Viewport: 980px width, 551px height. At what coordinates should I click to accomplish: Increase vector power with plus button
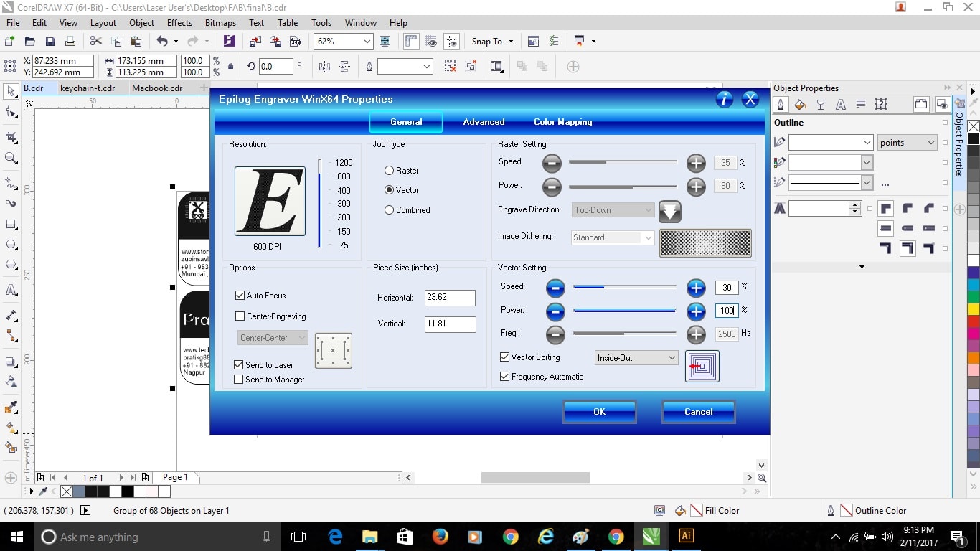696,311
